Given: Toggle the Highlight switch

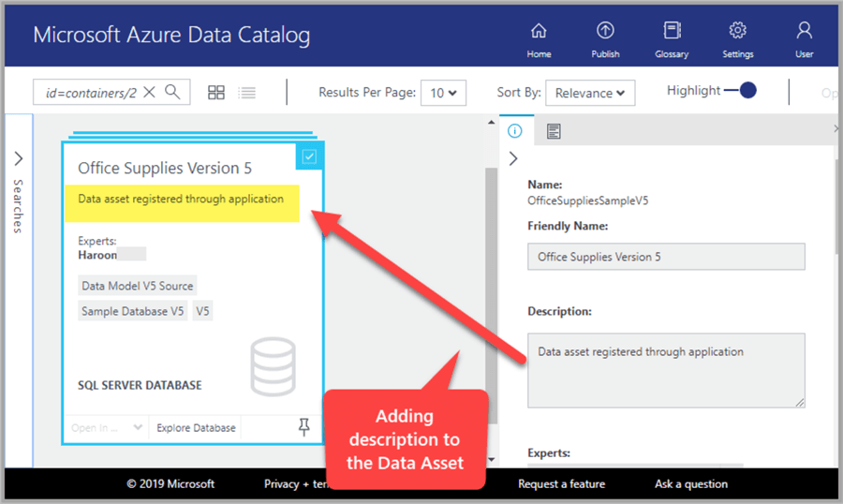Looking at the screenshot, I should (741, 90).
